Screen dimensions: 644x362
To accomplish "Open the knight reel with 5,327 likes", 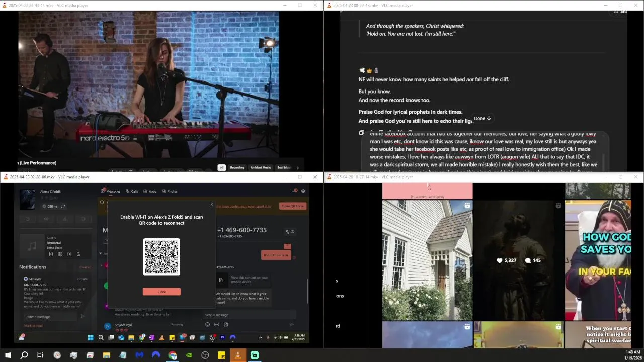I will 518,260.
